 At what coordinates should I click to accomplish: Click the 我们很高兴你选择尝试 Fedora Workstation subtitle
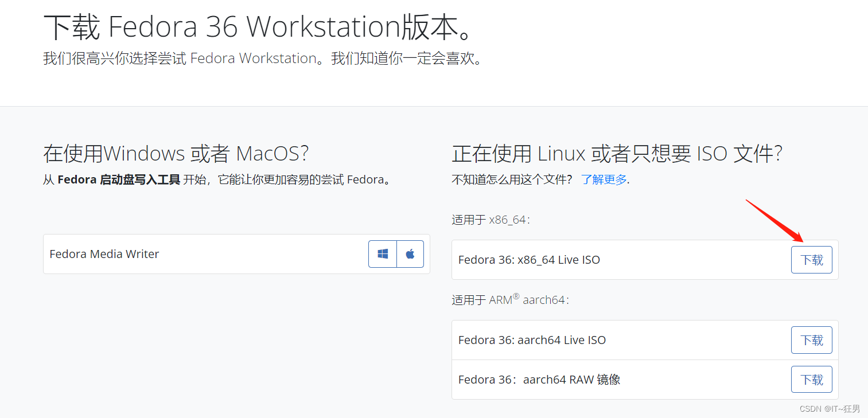coord(263,58)
